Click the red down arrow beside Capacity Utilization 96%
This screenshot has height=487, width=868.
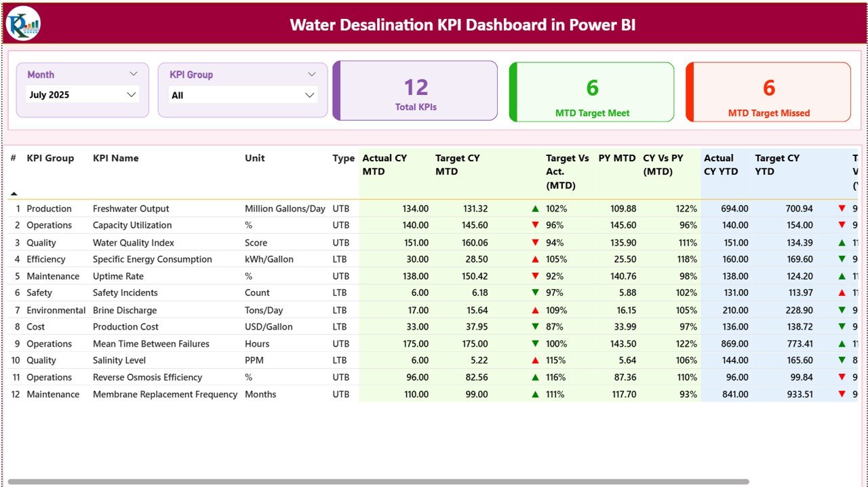[x=534, y=225]
